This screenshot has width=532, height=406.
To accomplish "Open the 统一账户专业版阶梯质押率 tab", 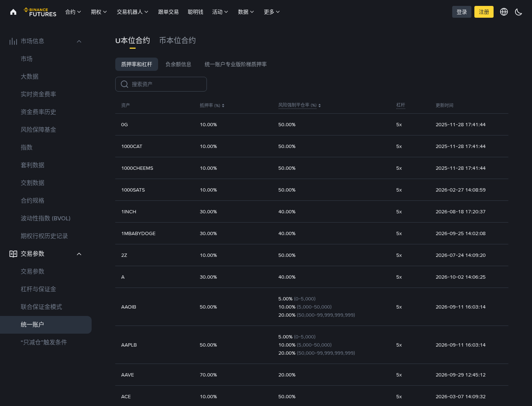I will pyautogui.click(x=236, y=64).
